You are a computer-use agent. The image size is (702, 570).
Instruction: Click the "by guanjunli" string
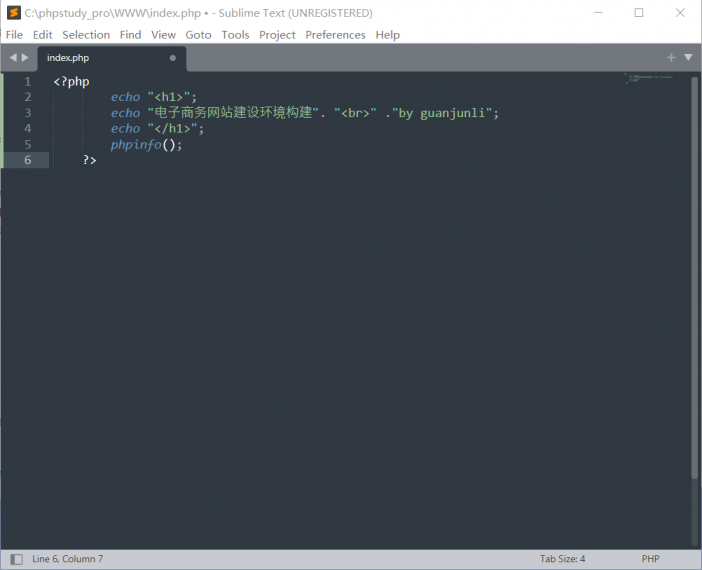click(x=442, y=113)
